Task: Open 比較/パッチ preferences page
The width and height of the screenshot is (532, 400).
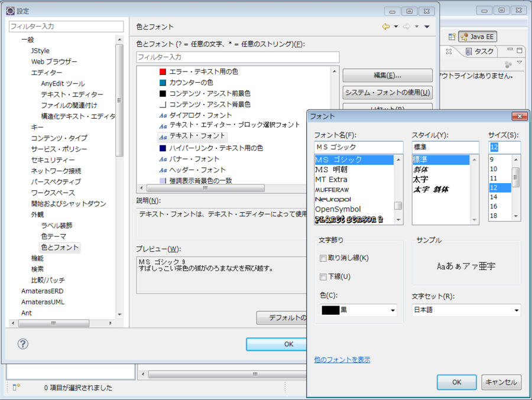Action: point(48,280)
